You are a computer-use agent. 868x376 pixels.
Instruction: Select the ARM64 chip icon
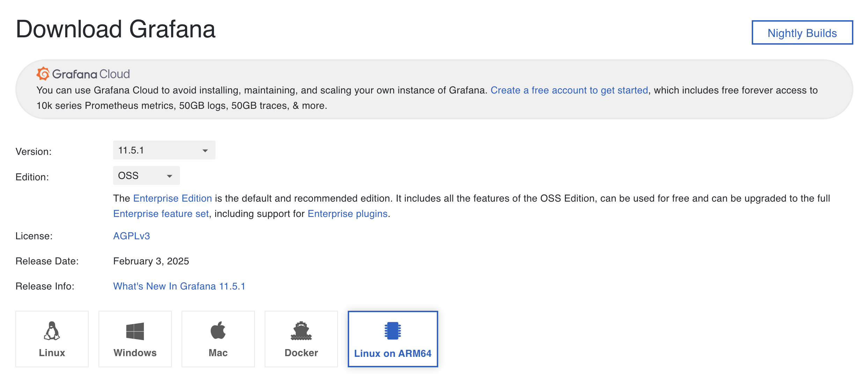tap(393, 331)
